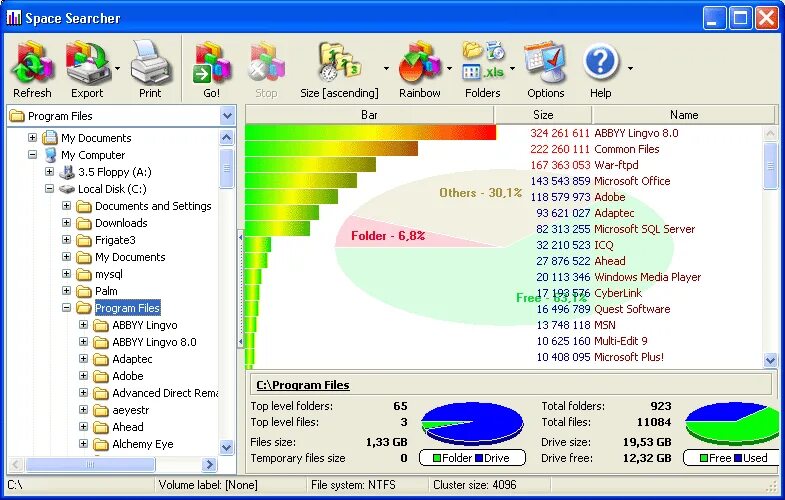Click Size [ascending] sort icon

coord(340,63)
